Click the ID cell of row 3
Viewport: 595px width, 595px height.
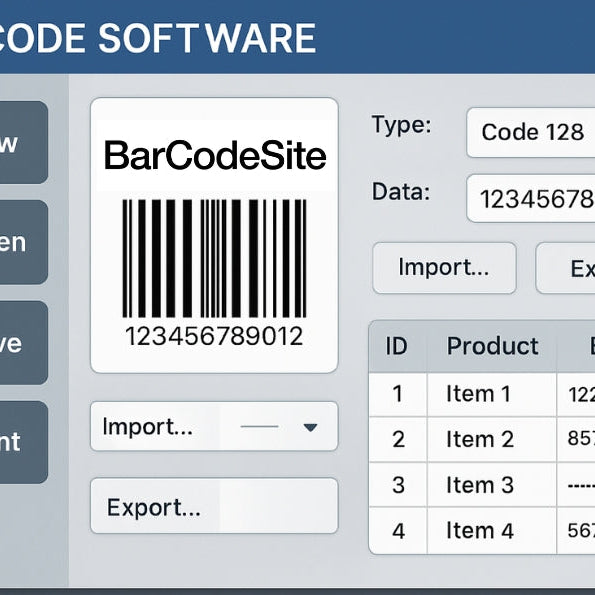[398, 485]
